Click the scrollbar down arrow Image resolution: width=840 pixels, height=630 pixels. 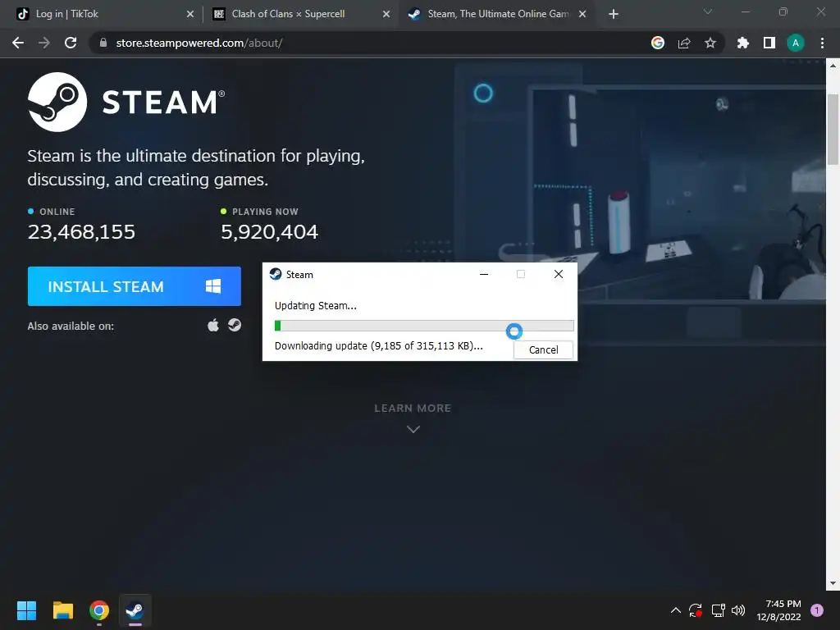[833, 583]
